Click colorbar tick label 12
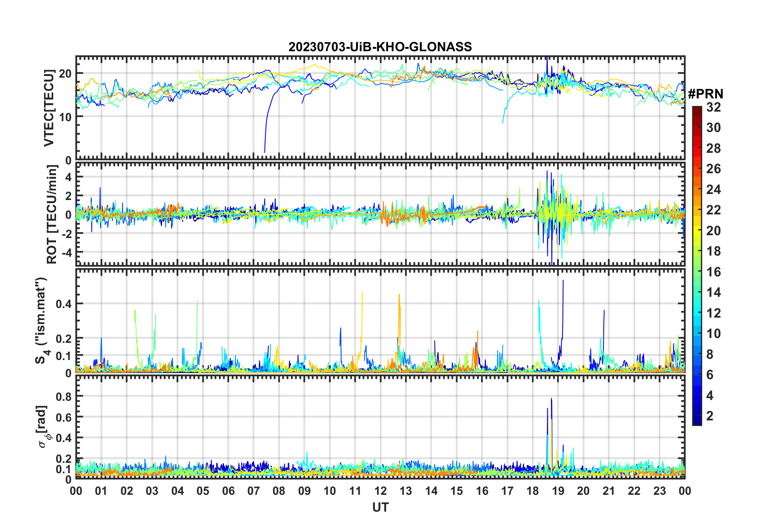The image size is (761, 532). tap(713, 313)
